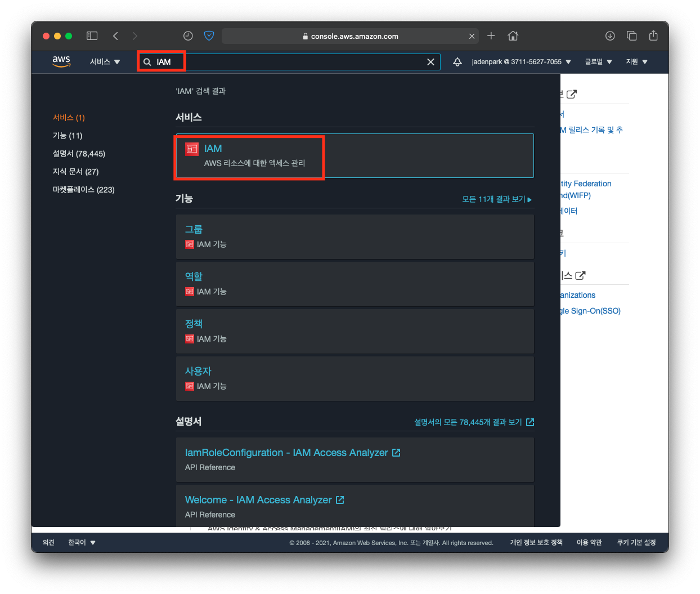The image size is (700, 594).
Task: Click the Safari home icon
Action: tap(513, 36)
